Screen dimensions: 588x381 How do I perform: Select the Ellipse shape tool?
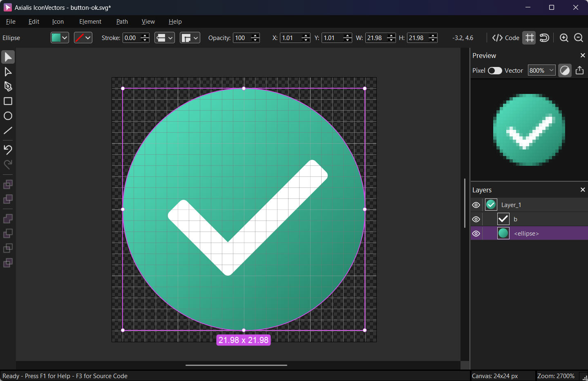[8, 116]
